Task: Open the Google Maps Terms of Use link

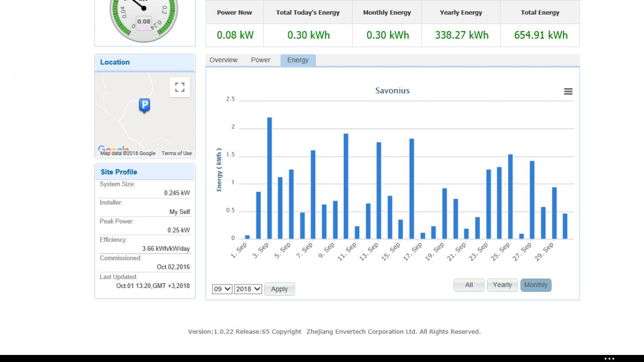Action: 177,153
